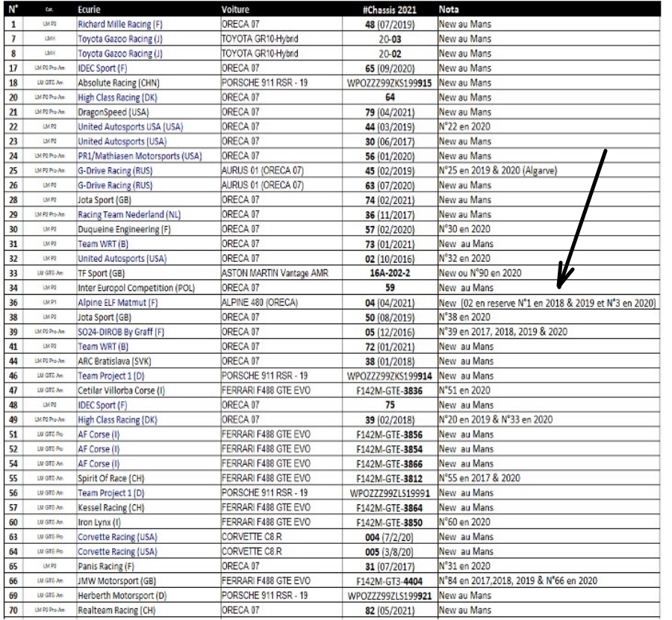Follow United Autosports USA (USA) link in row 22
This screenshot has width=672, height=620.
click(x=130, y=127)
